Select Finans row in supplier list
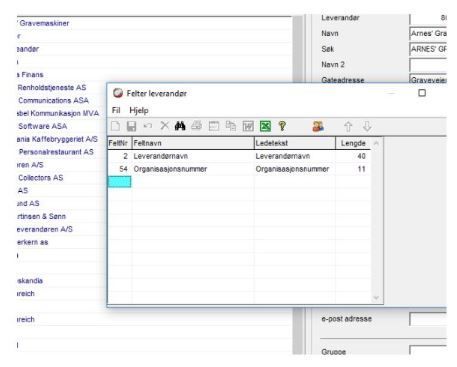 [x=30, y=75]
